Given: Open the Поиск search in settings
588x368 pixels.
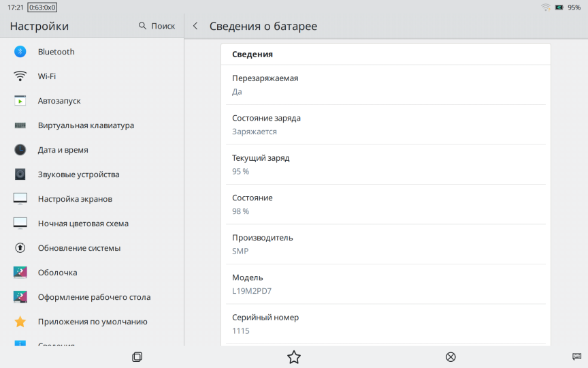Looking at the screenshot, I should [157, 26].
